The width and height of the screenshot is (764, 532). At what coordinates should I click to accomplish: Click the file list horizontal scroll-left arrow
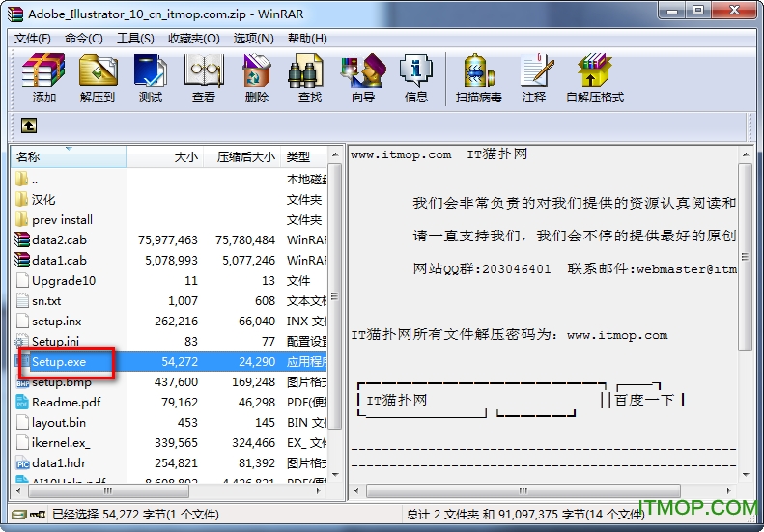(x=18, y=490)
